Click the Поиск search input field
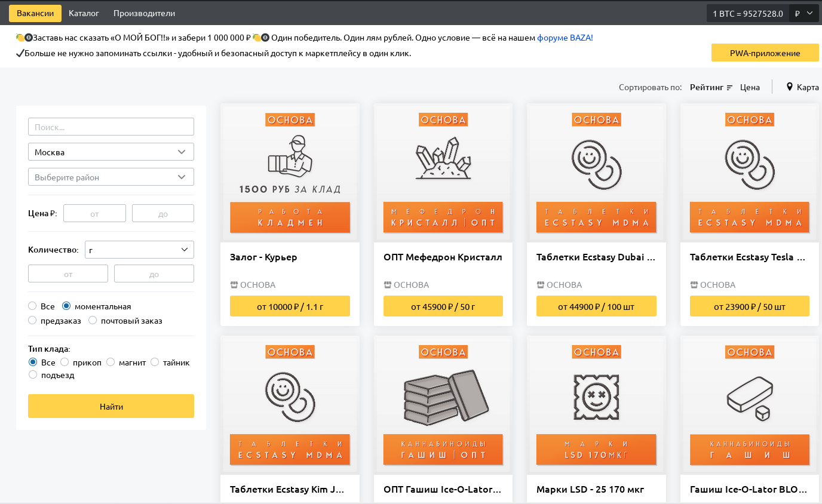Viewport: 822px width, 504px height. pos(111,126)
